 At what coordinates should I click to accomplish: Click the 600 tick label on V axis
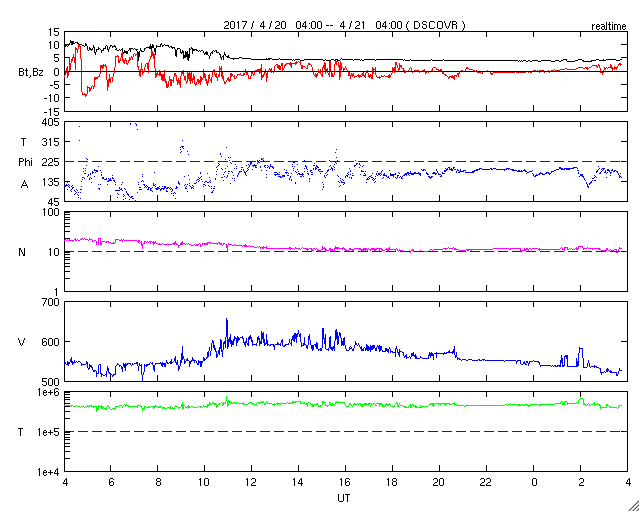[x=51, y=342]
